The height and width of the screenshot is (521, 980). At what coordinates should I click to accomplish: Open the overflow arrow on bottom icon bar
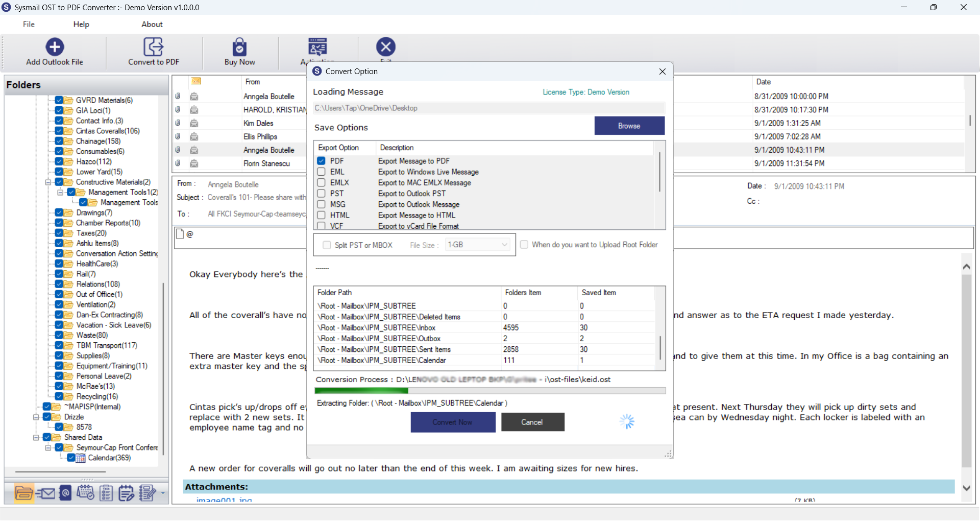pos(163,493)
